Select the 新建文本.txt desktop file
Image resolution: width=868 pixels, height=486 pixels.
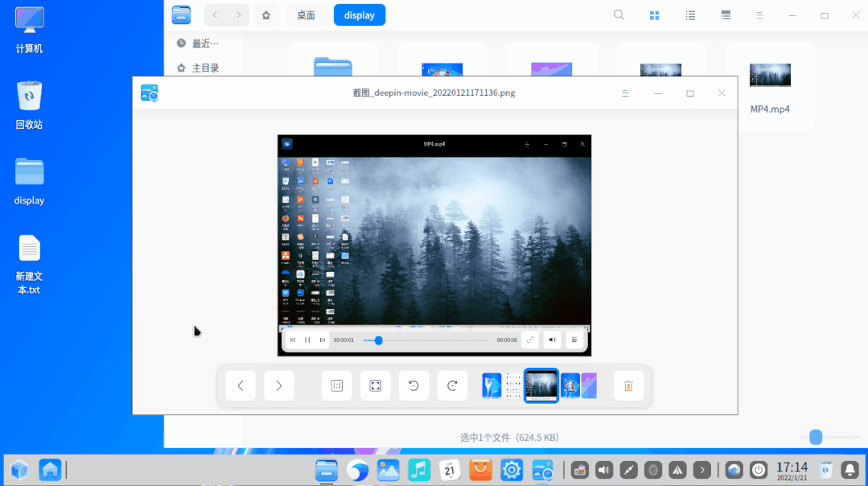point(29,265)
